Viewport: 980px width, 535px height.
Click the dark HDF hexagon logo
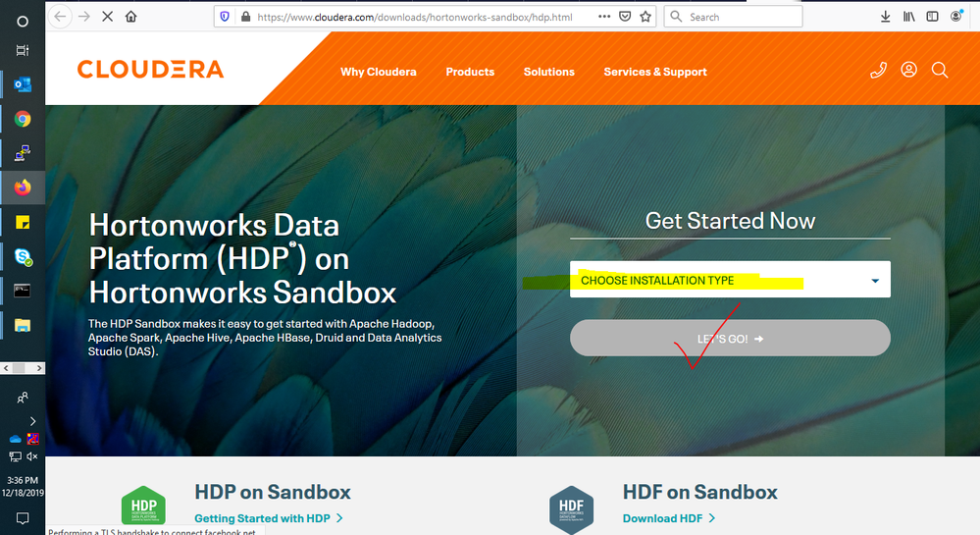[571, 509]
